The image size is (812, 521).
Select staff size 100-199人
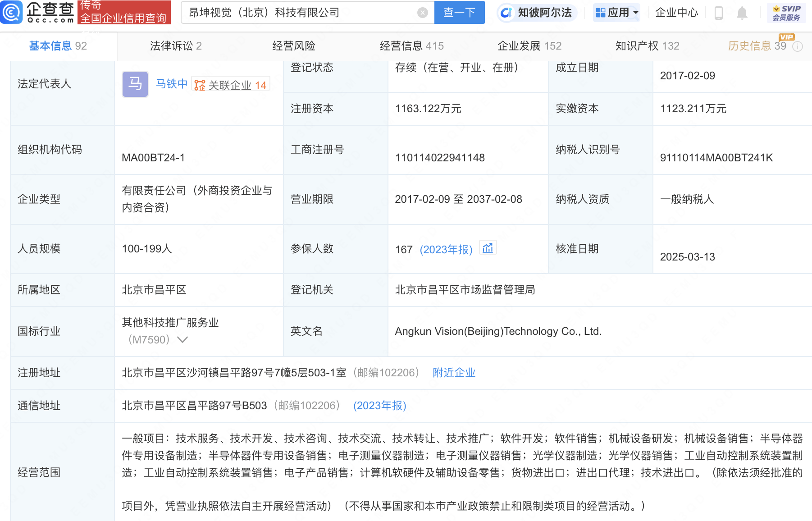point(147,249)
